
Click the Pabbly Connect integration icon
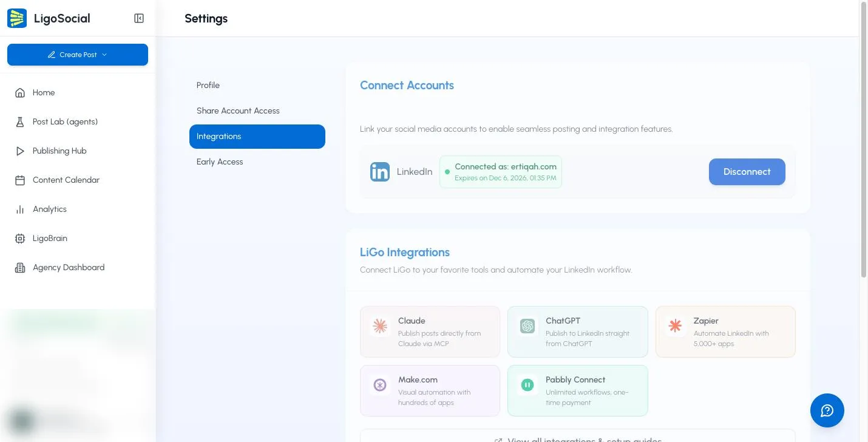tap(527, 385)
